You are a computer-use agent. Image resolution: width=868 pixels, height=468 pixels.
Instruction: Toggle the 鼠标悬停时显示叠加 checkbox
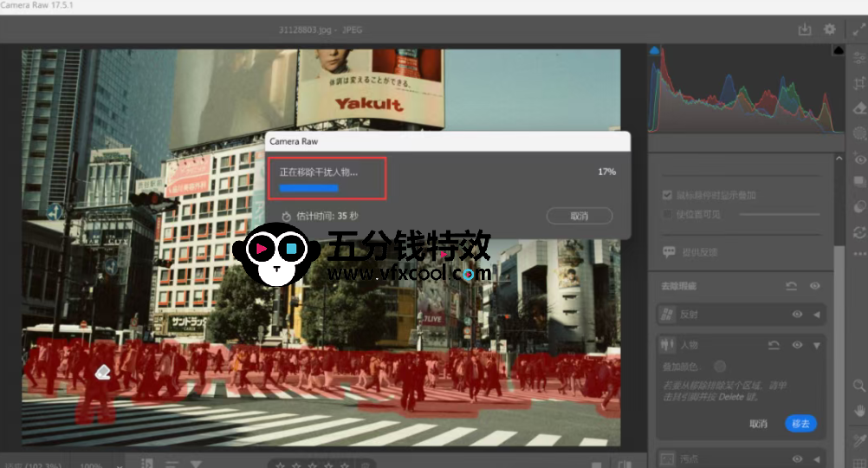tap(667, 195)
